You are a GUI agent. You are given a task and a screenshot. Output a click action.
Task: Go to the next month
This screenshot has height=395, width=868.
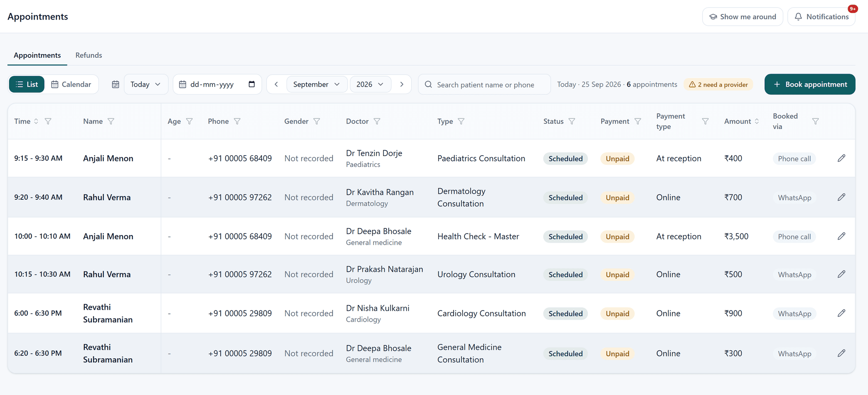coord(402,84)
